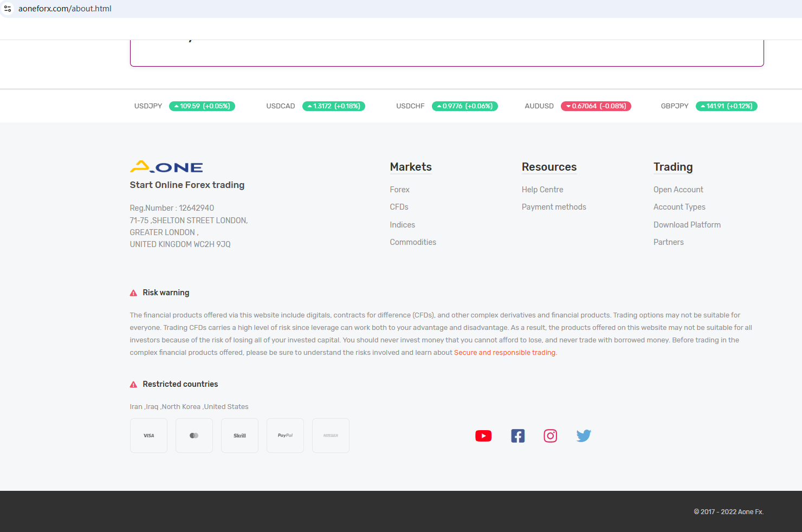Click the AONE logo in the footer

(166, 167)
